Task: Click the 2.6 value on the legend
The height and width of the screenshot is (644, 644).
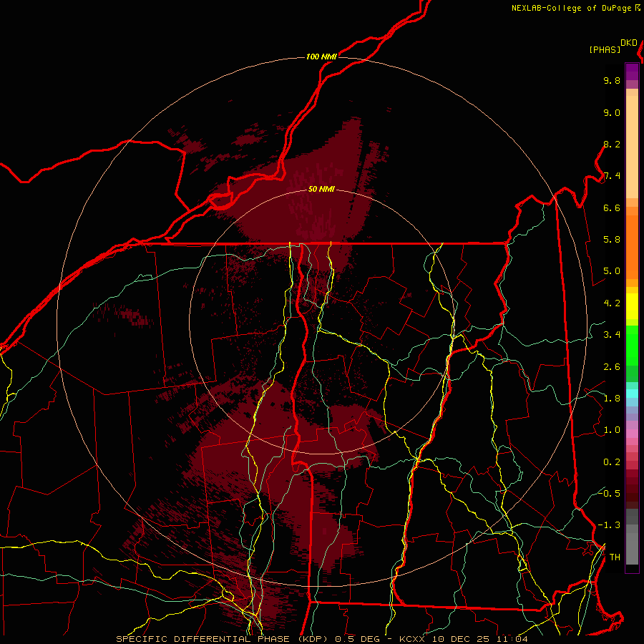Action: (x=612, y=367)
